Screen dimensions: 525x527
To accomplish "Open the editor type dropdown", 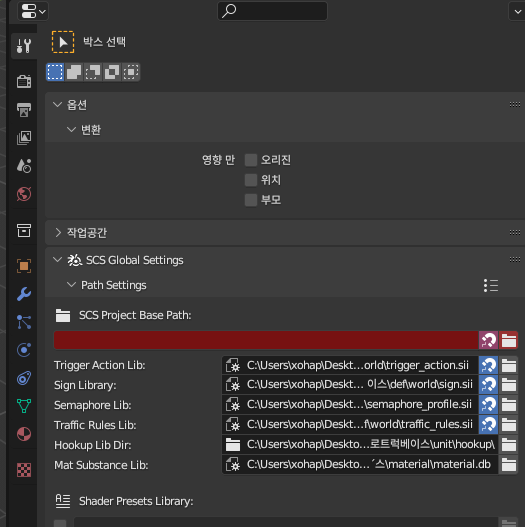I will click(33, 11).
